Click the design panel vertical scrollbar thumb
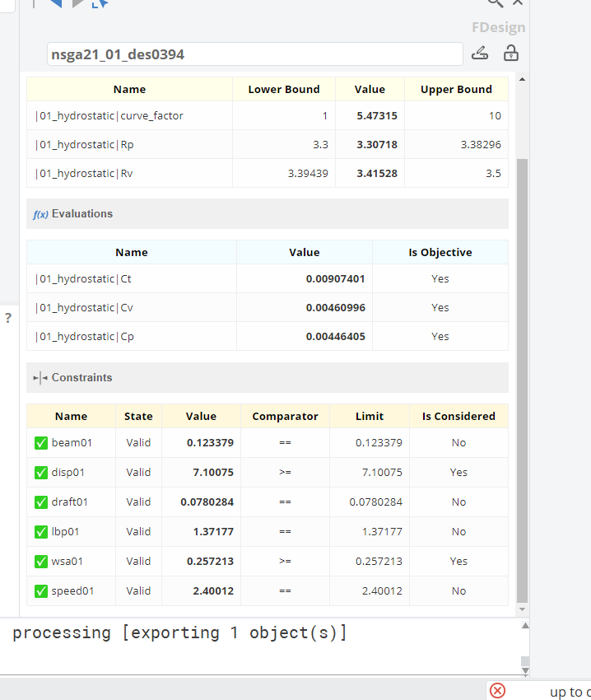Viewport: 591px width, 700px height. click(x=522, y=380)
